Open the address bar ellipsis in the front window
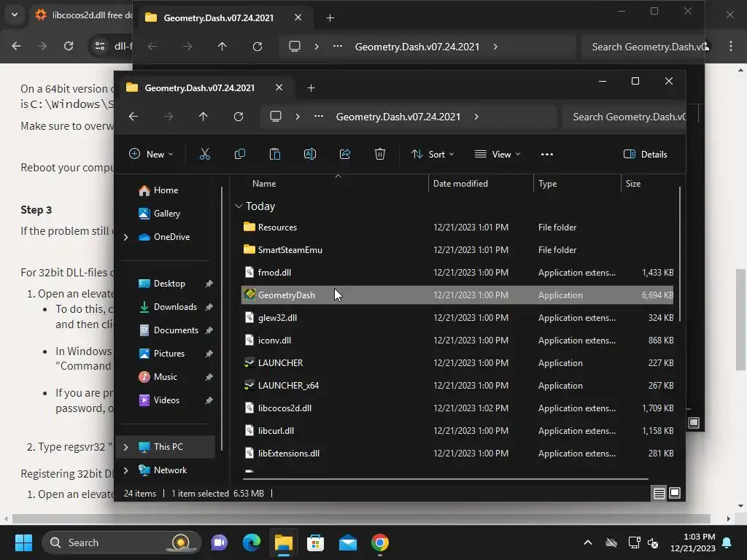747x560 pixels. tap(319, 117)
